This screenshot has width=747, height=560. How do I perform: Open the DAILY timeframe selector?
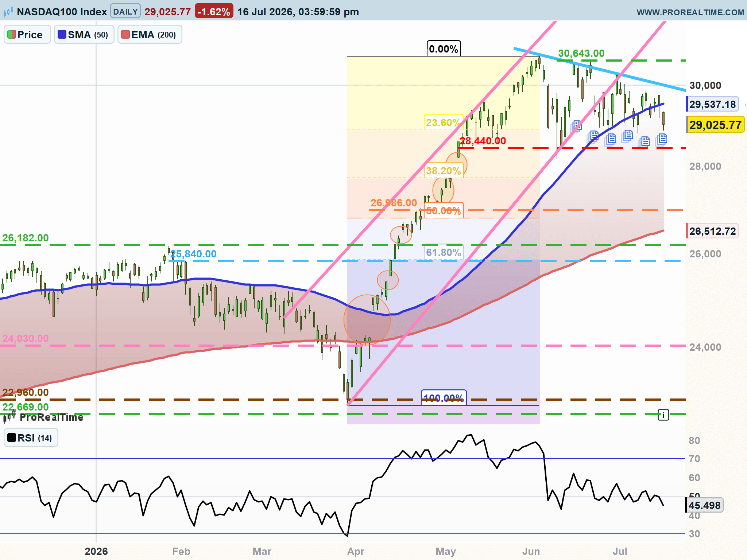coord(125,12)
